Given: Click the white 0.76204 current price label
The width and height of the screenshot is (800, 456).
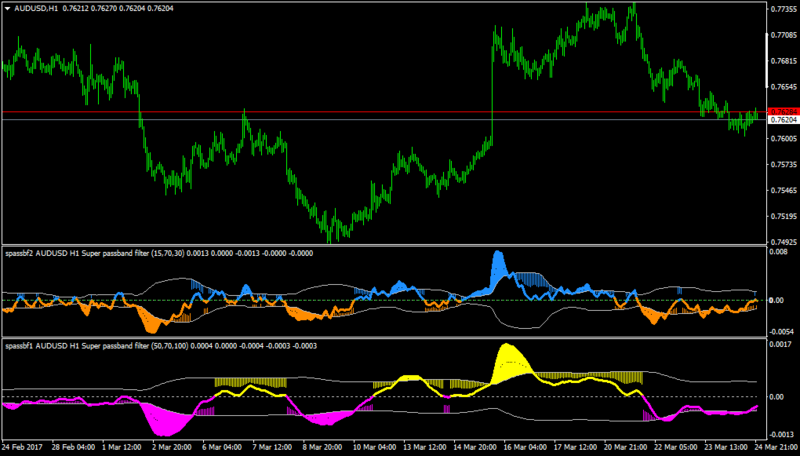Looking at the screenshot, I should coord(783,120).
